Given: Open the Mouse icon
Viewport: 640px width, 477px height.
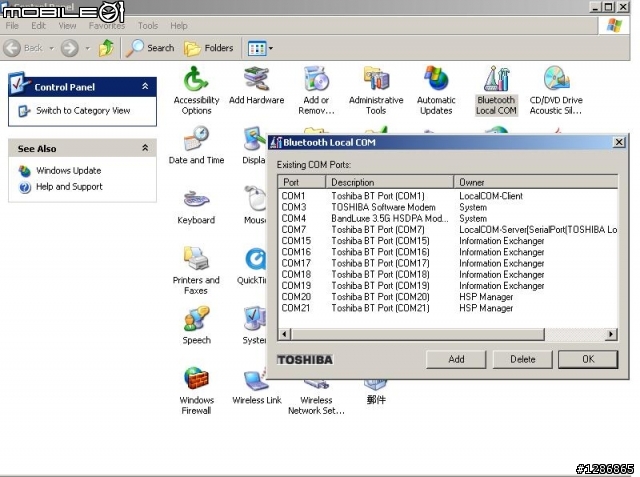Looking at the screenshot, I should coord(255,206).
